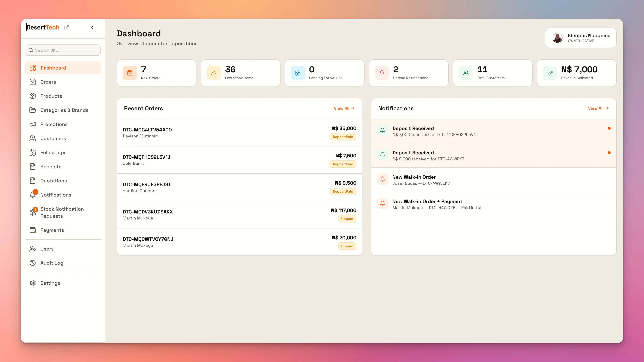Viewport: 644px width, 362px height.
Task: Click the unread dot on N$ 7,000 deposit notification
Action: point(609,128)
